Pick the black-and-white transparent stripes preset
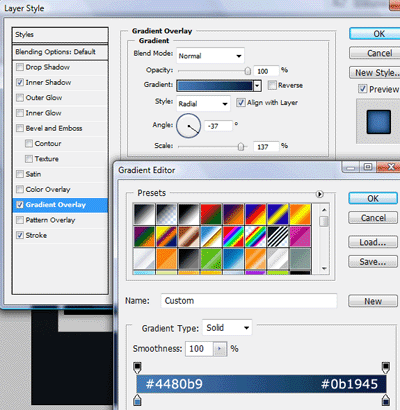 point(278,236)
